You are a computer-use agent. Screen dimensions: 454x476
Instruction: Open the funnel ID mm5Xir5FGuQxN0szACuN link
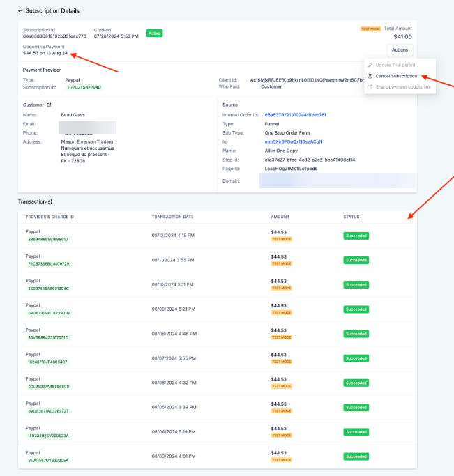[294, 141]
